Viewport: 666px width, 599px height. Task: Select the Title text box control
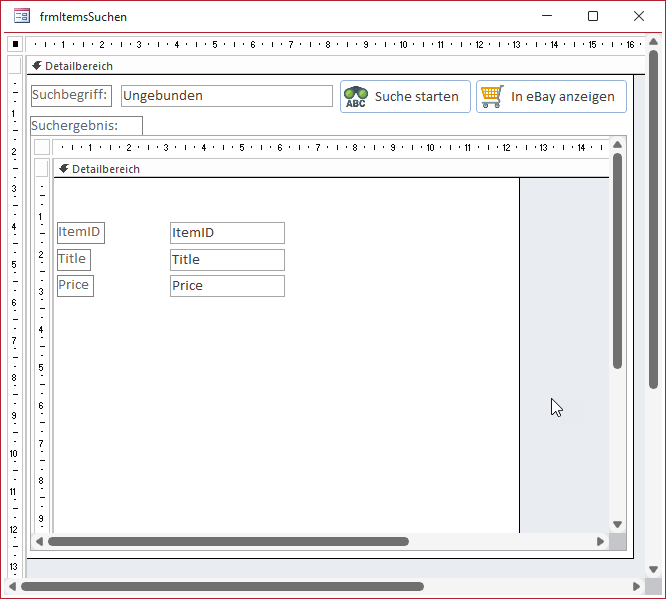point(227,260)
